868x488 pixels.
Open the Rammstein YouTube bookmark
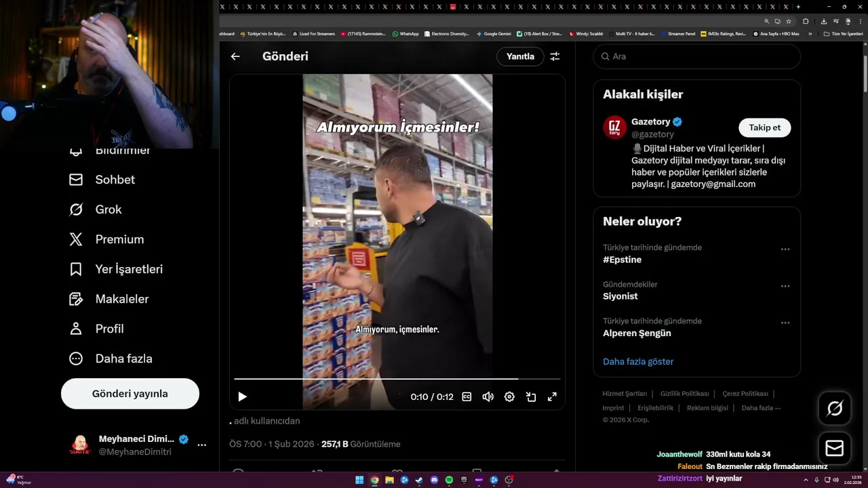coord(363,33)
